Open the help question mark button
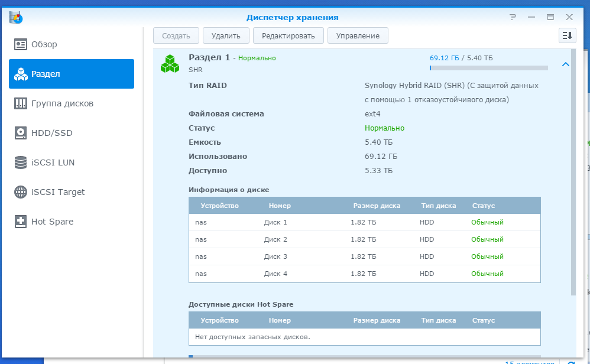Screen dimensions: 590x364 click(513, 17)
